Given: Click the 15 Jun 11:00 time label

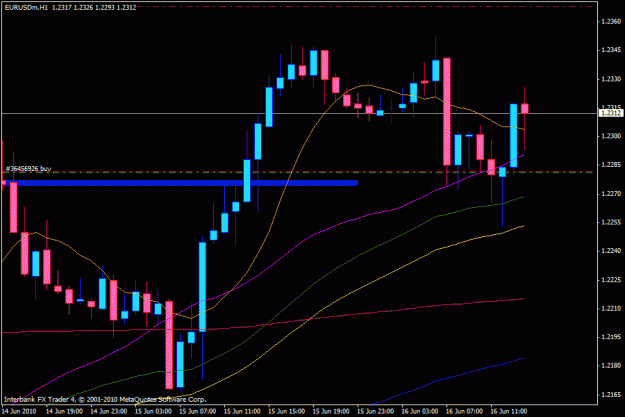Looking at the screenshot, I should tap(242, 411).
